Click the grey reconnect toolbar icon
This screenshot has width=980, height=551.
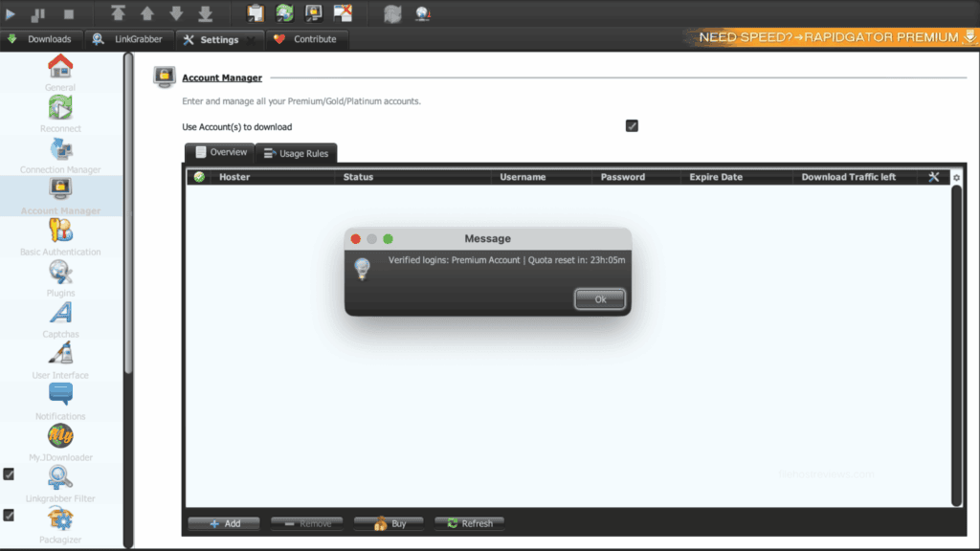(x=392, y=13)
